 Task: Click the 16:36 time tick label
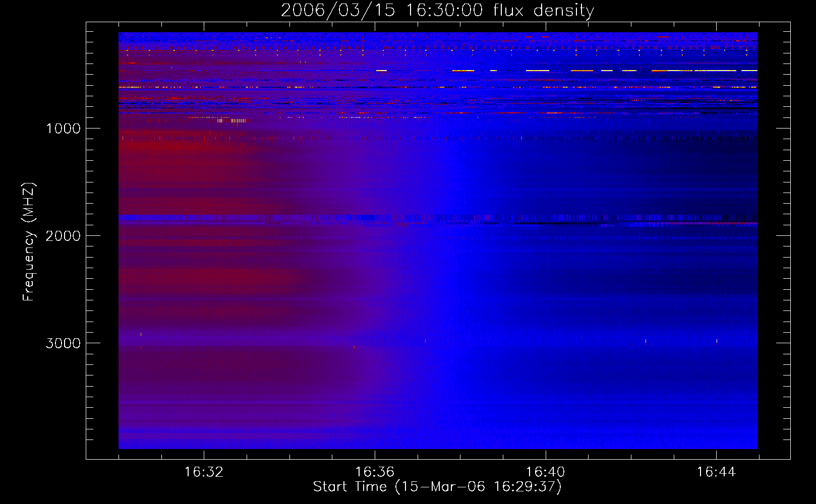coord(375,472)
